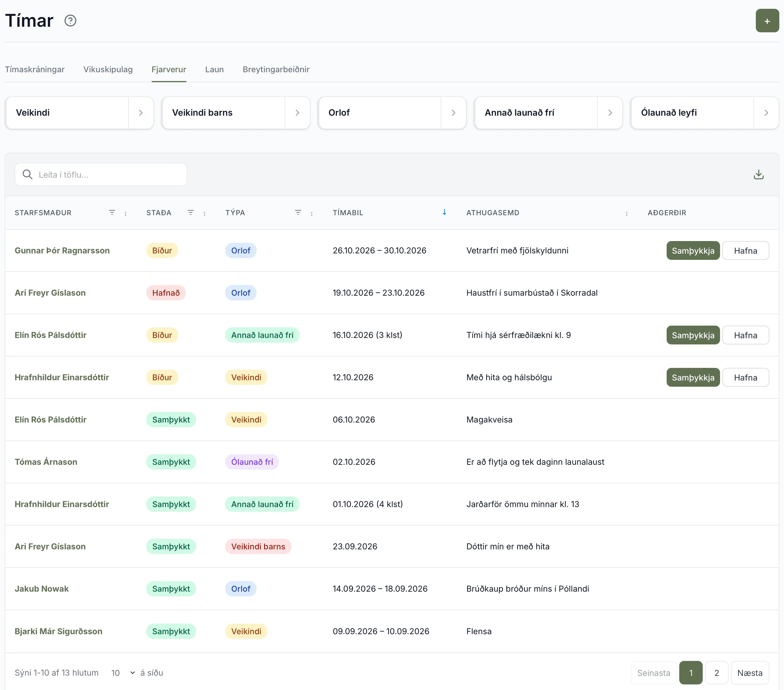Open the rows per page dropdown

pyautogui.click(x=122, y=673)
